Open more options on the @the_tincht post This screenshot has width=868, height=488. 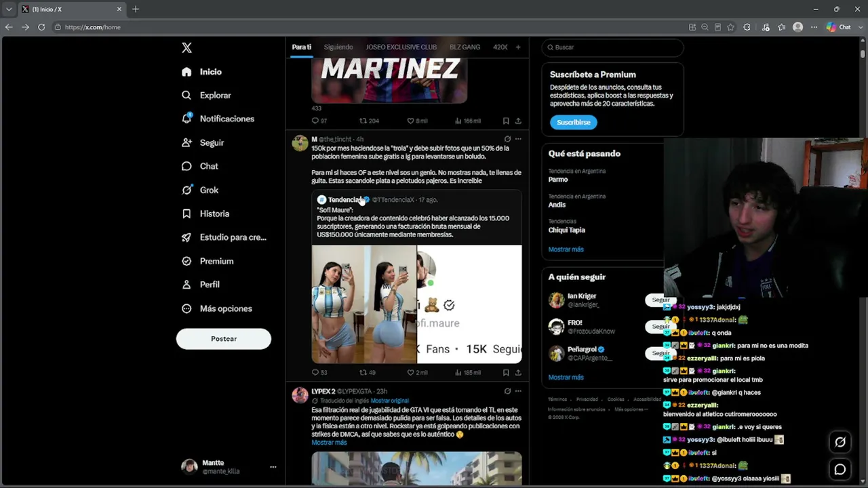[x=518, y=139]
